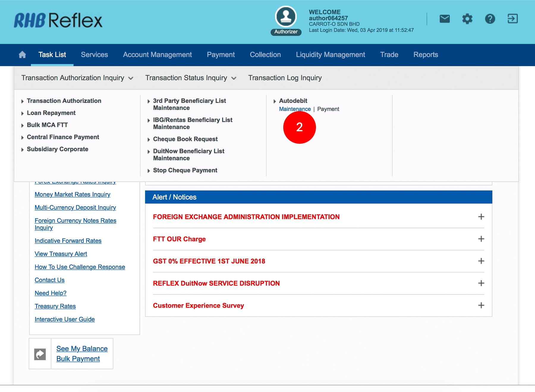Click the help question mark icon
535x392 pixels.
(x=490, y=19)
